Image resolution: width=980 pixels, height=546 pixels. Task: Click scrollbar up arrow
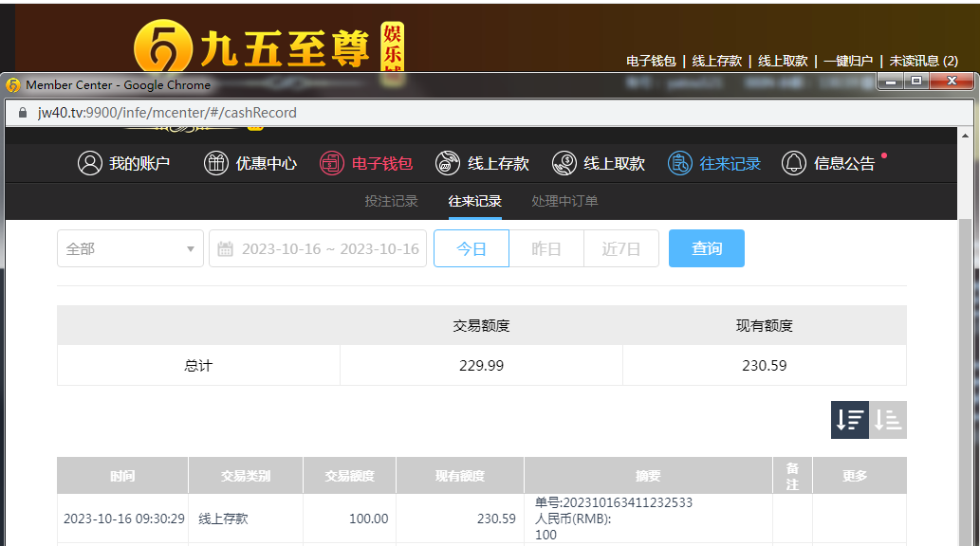[x=965, y=135]
